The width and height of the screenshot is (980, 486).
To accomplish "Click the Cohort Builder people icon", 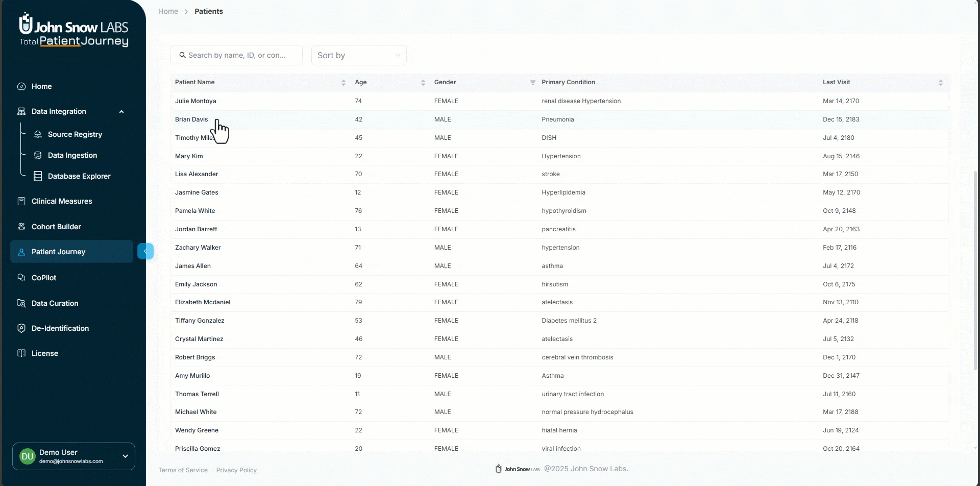I will (21, 227).
